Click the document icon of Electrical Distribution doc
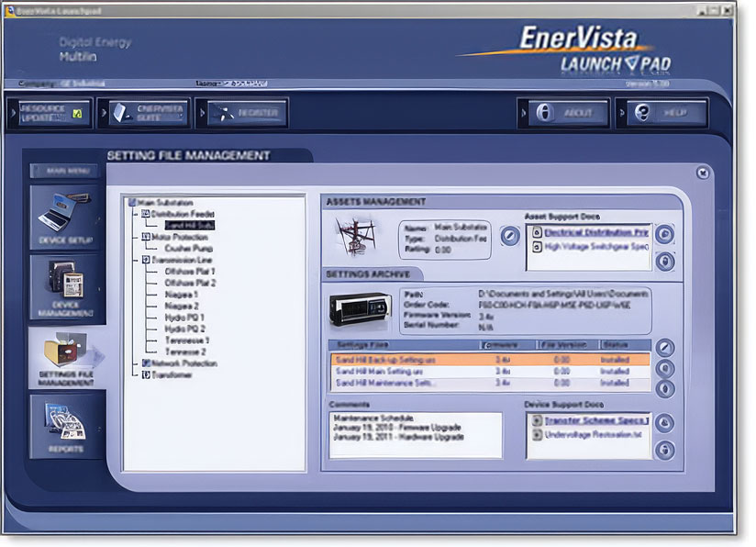756x547 pixels. click(537, 232)
